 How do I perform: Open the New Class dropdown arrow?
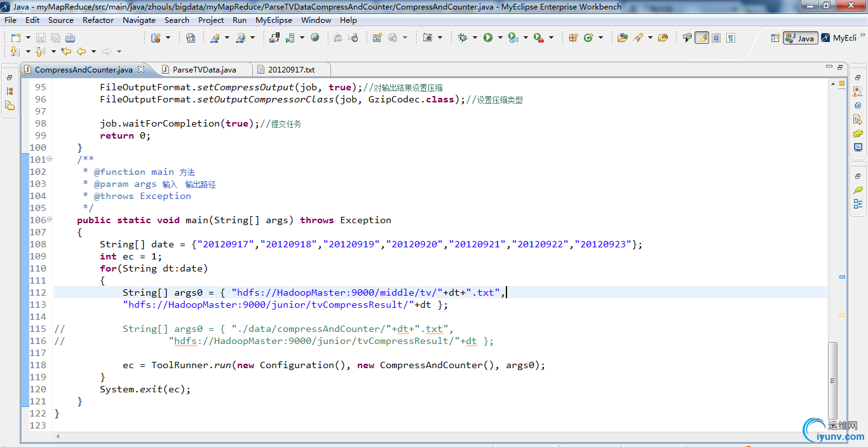click(600, 38)
